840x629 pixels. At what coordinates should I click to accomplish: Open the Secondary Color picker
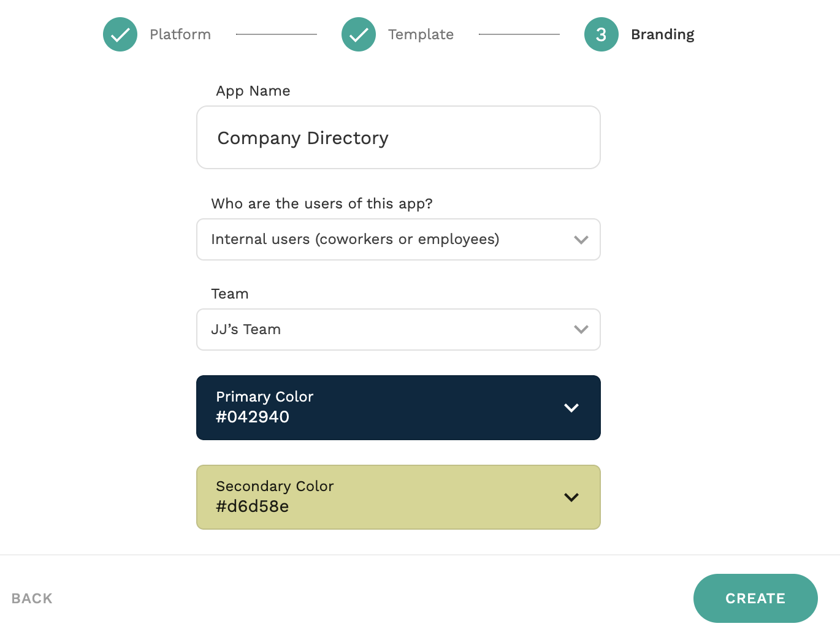click(399, 497)
